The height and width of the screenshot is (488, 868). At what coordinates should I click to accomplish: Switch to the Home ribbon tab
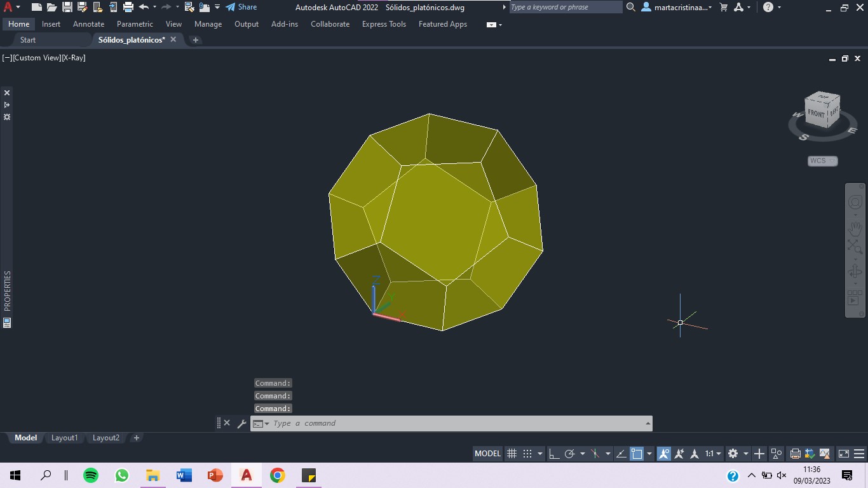click(19, 24)
